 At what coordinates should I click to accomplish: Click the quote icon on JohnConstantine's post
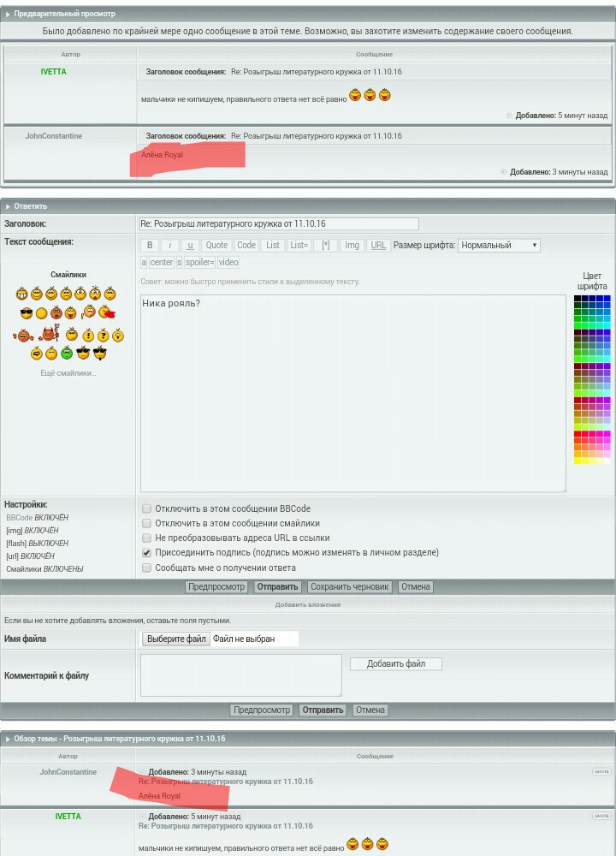(601, 772)
